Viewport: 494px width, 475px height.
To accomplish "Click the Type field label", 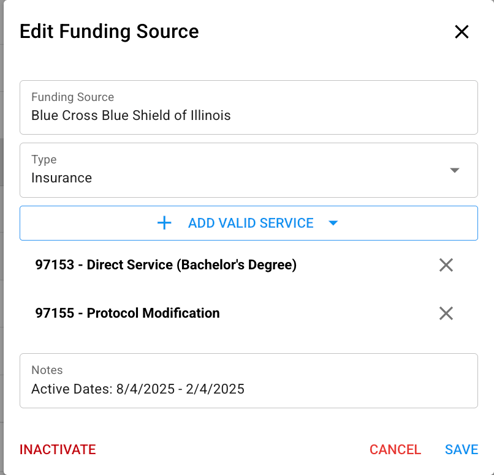I will pyautogui.click(x=44, y=160).
